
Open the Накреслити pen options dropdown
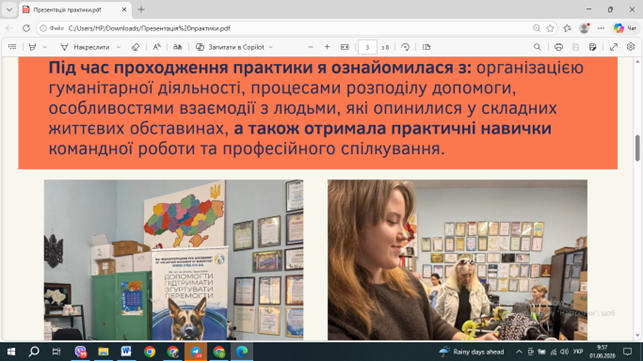pyautogui.click(x=119, y=47)
